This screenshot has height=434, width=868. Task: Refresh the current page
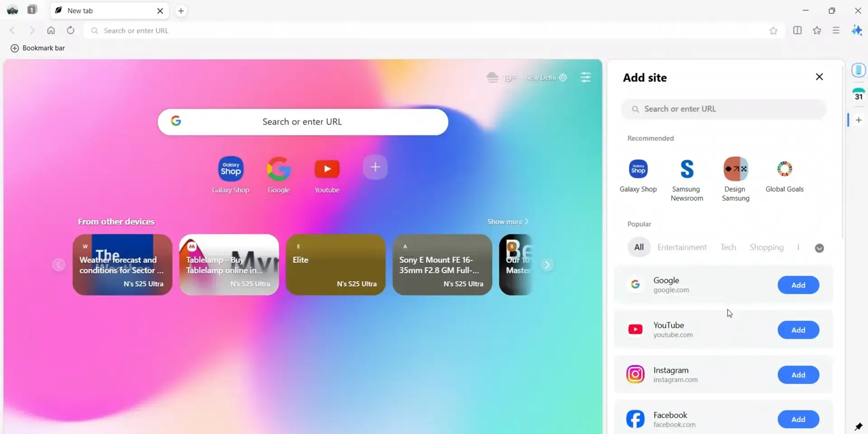click(x=71, y=30)
